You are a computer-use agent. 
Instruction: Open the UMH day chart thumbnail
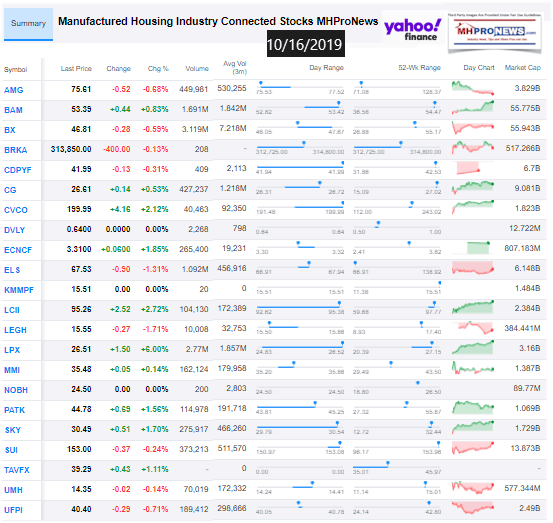pos(473,488)
